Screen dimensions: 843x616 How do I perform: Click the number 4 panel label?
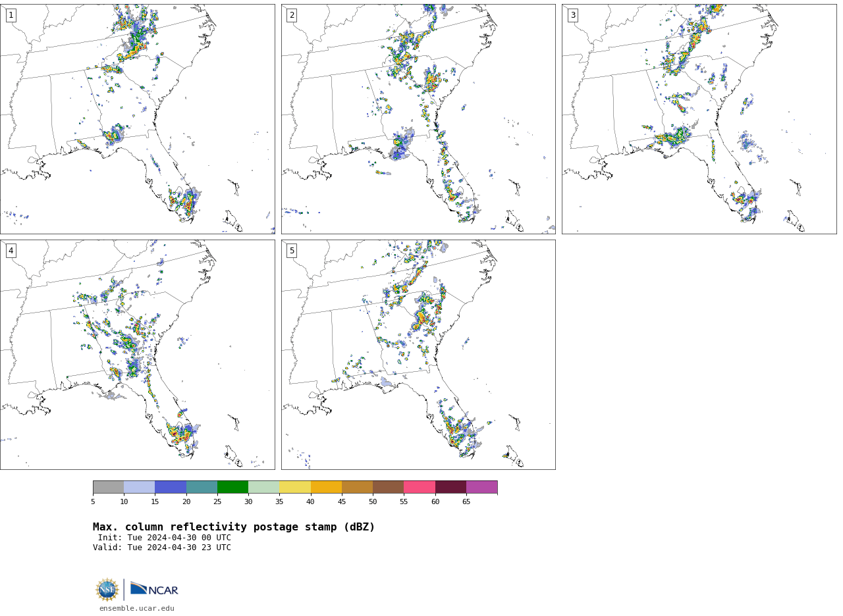tap(11, 251)
